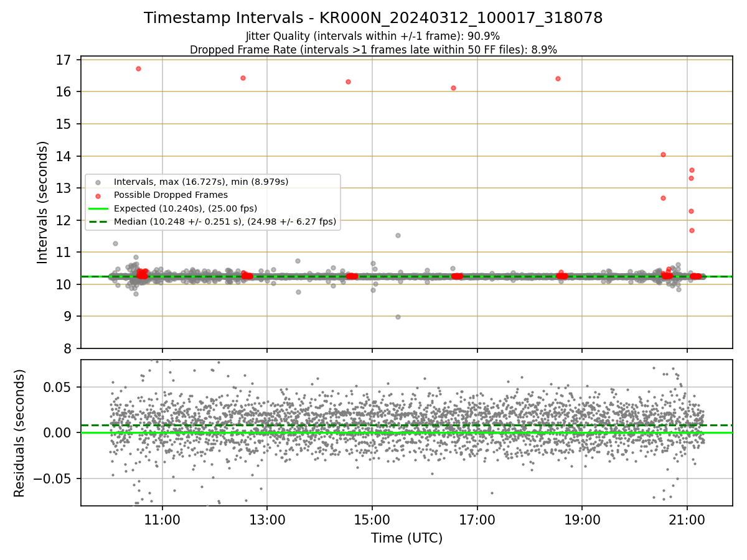Click the '19:00' time tick label
The width and height of the screenshot is (747, 560).
pos(582,518)
